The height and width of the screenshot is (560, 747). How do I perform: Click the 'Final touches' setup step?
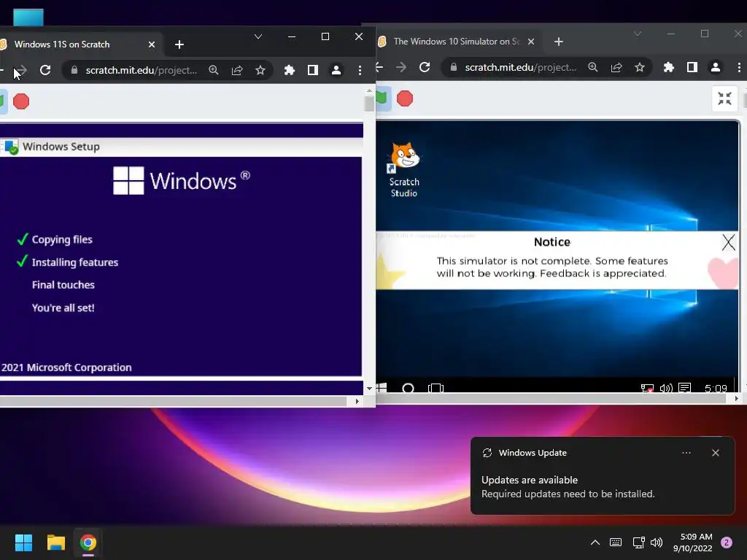[63, 285]
